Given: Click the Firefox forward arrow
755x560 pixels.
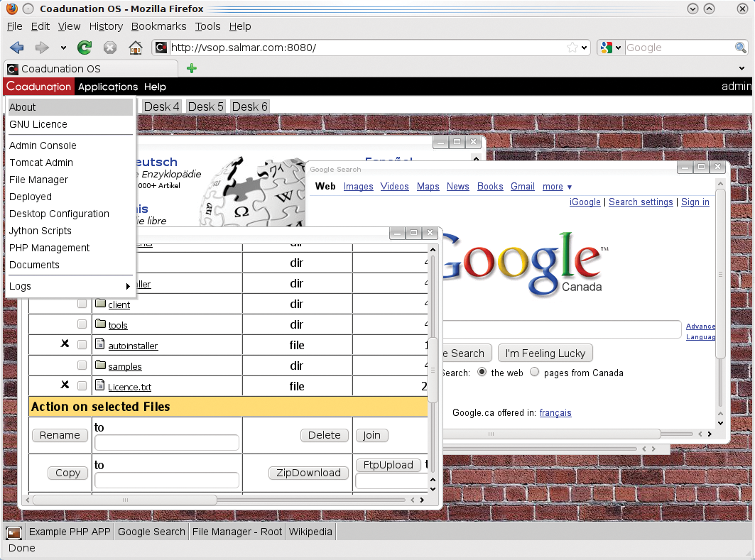Looking at the screenshot, I should tap(43, 47).
